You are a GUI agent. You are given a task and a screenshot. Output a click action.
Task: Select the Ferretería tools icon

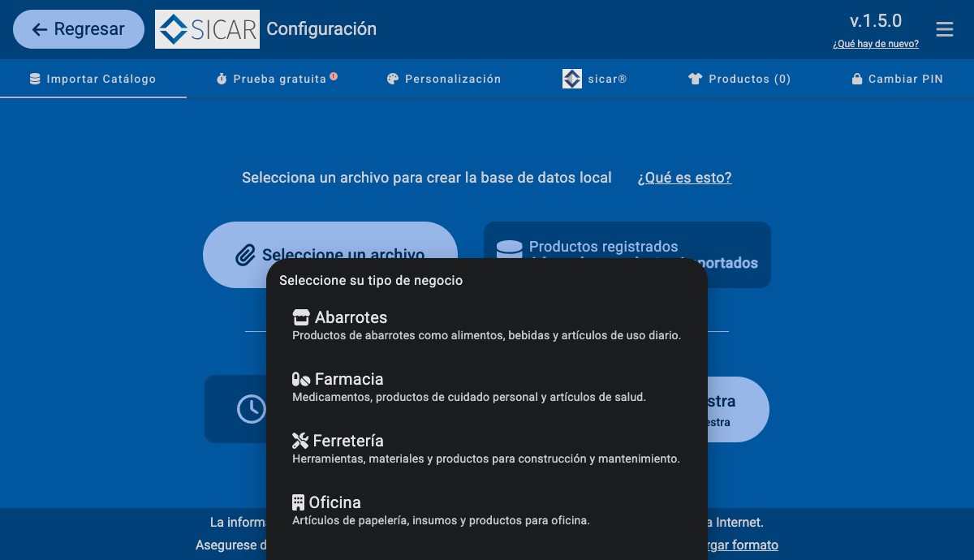click(x=300, y=440)
